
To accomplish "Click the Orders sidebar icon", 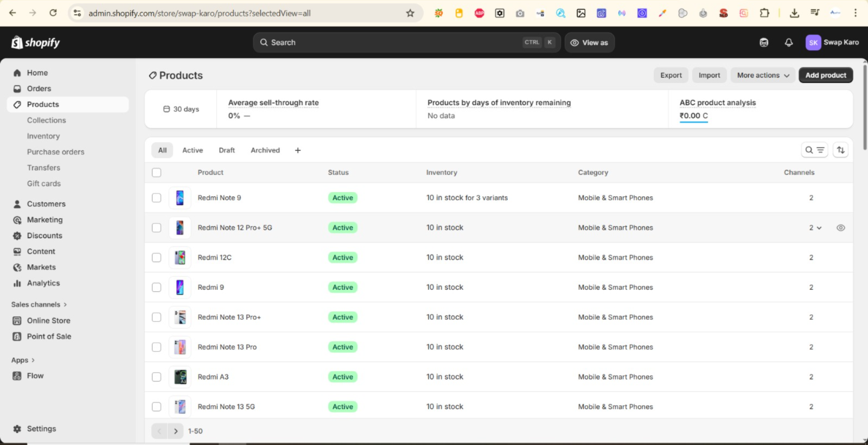I will tap(17, 88).
